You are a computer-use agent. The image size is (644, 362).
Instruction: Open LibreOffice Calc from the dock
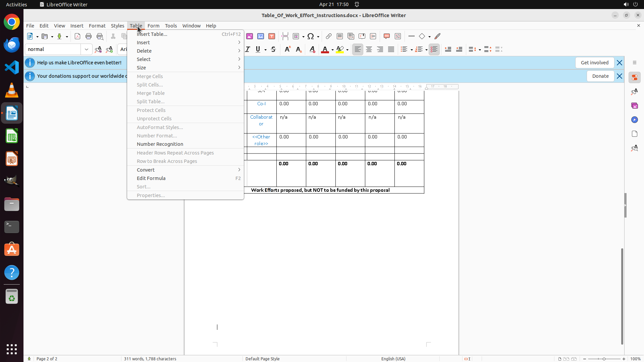point(12,136)
